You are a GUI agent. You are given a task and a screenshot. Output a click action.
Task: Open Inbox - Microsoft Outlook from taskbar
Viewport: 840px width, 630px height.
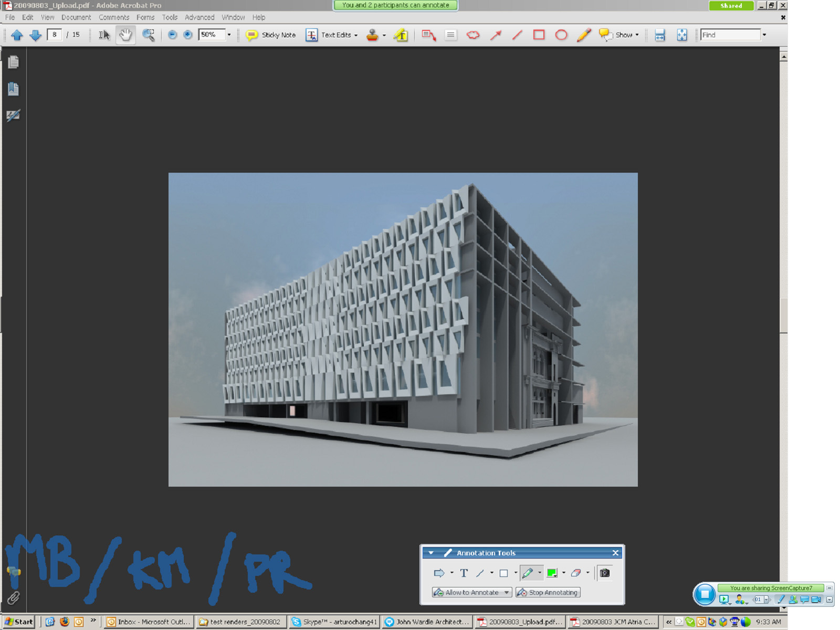(149, 622)
